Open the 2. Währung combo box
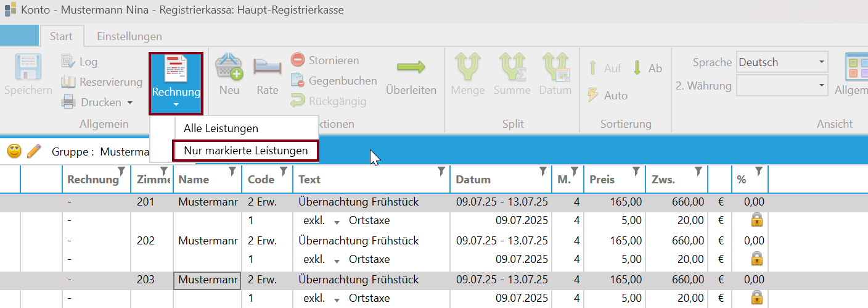Screen dimensions: 868x308 click(x=782, y=86)
